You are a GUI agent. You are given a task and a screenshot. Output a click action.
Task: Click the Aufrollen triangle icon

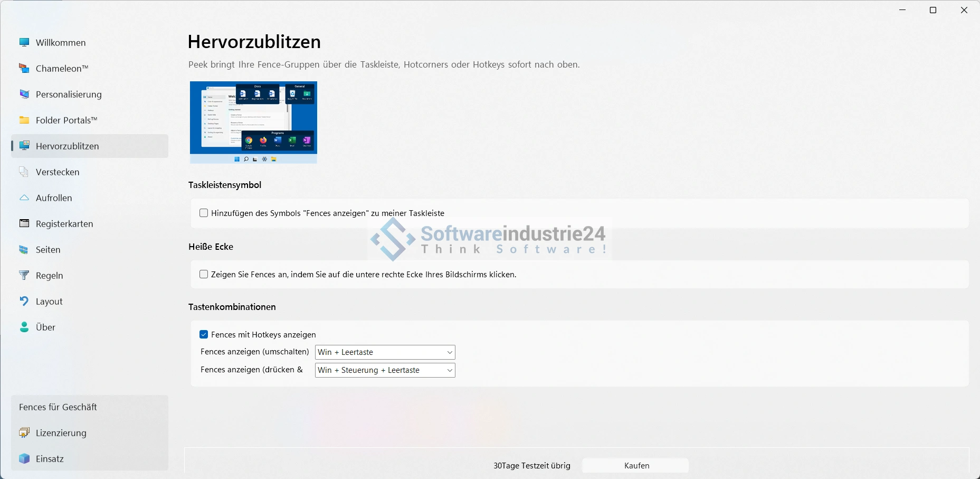pyautogui.click(x=24, y=198)
